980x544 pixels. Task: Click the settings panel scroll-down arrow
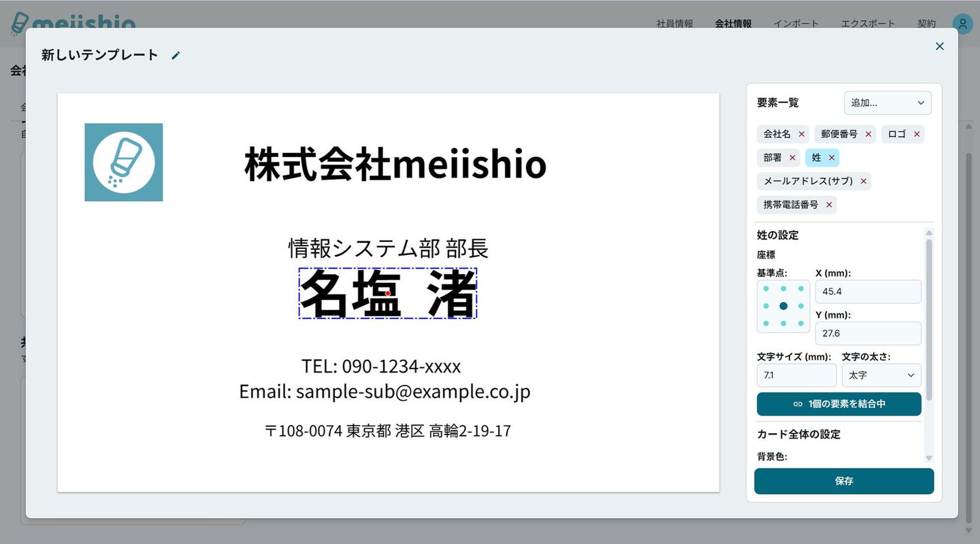tap(929, 458)
